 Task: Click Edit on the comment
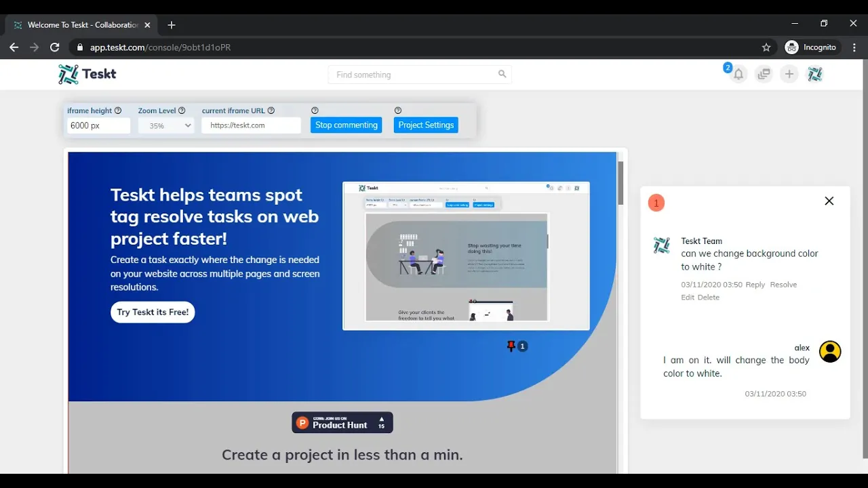[x=688, y=298]
